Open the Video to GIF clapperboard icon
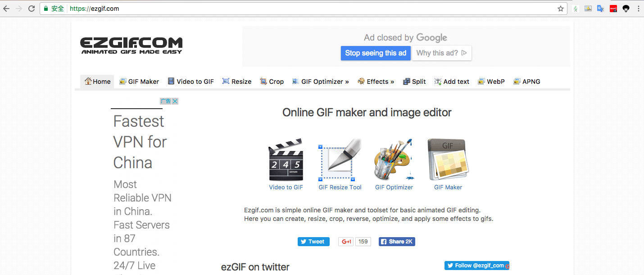644x275 pixels. [x=286, y=160]
